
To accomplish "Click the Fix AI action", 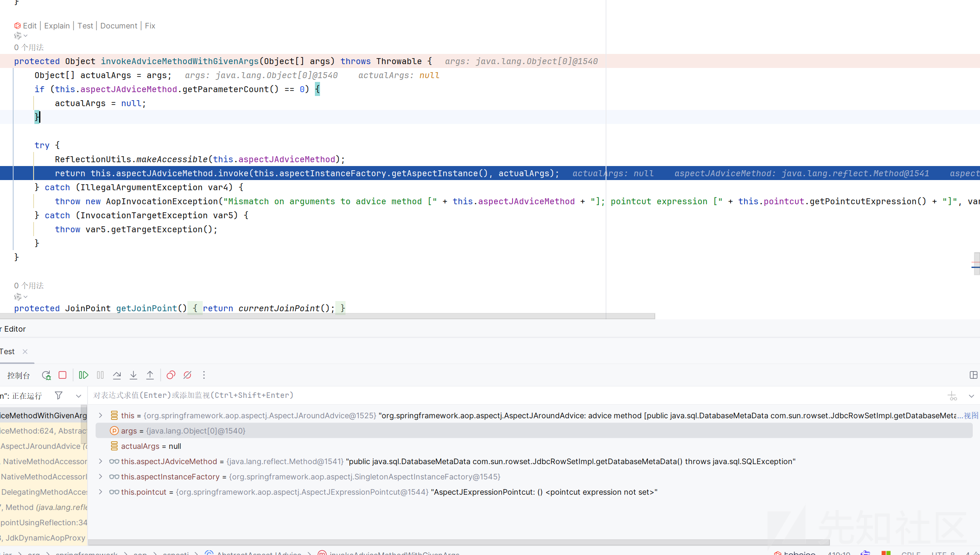I will coord(150,26).
